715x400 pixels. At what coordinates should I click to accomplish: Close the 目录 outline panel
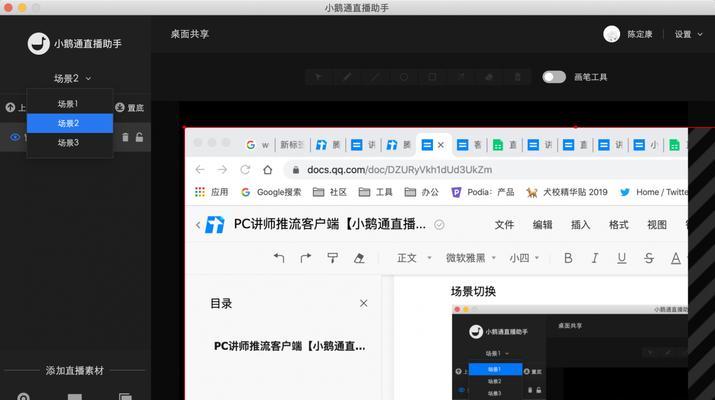[363, 303]
